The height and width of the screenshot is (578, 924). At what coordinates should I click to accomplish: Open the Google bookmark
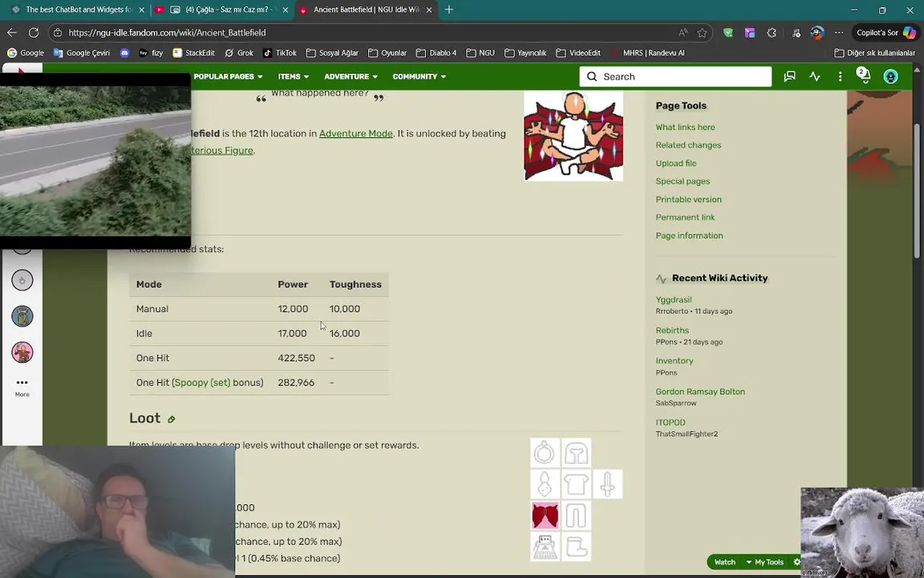point(26,53)
